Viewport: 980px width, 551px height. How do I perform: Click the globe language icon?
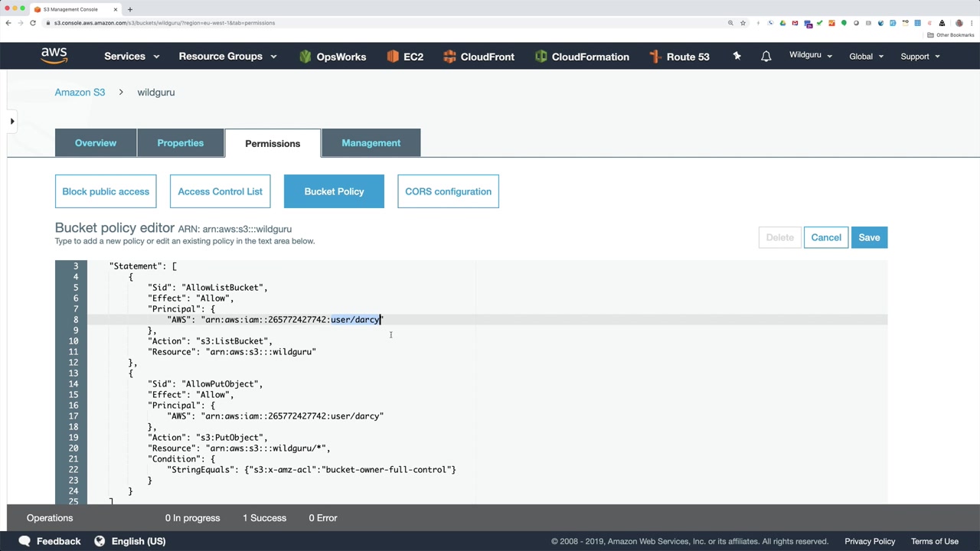coord(100,541)
